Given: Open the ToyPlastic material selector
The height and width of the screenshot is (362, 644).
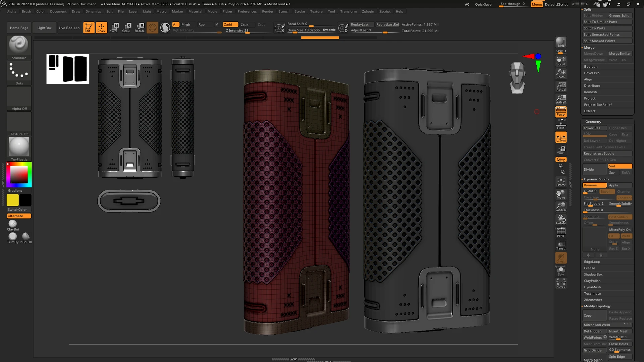Looking at the screenshot, I should tap(19, 149).
